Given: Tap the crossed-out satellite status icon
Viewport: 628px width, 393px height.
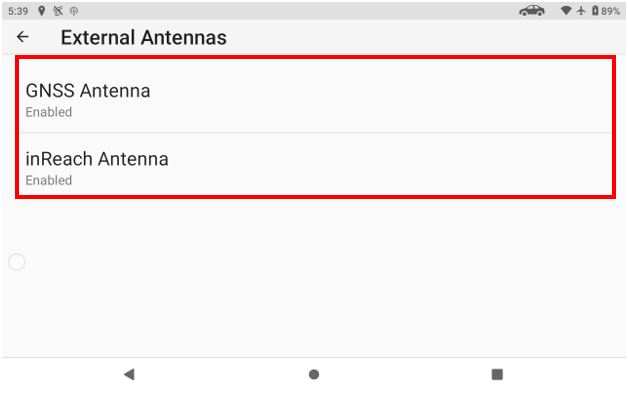Looking at the screenshot, I should [x=58, y=11].
